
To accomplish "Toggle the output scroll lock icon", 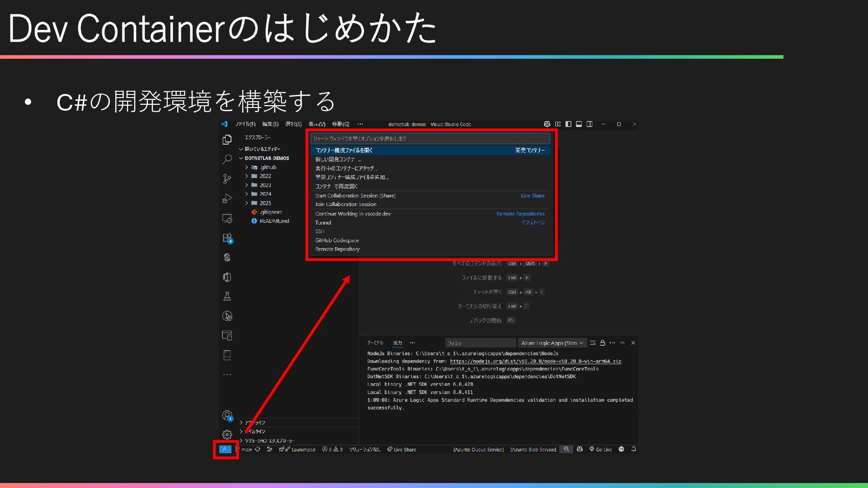I will point(602,343).
